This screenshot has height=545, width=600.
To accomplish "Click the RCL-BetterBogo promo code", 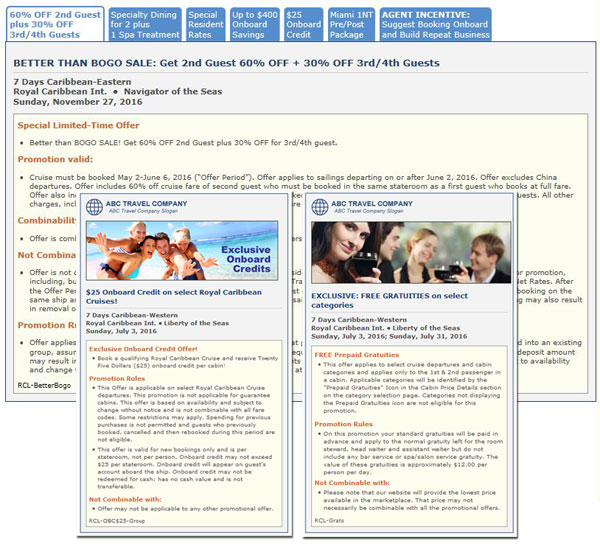I will pyautogui.click(x=44, y=385).
